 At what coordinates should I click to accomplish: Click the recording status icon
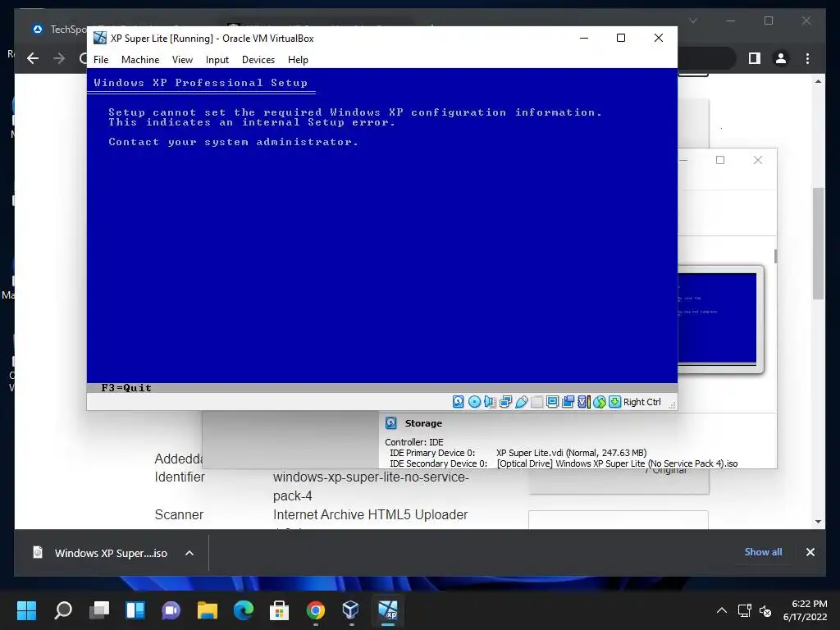point(568,402)
